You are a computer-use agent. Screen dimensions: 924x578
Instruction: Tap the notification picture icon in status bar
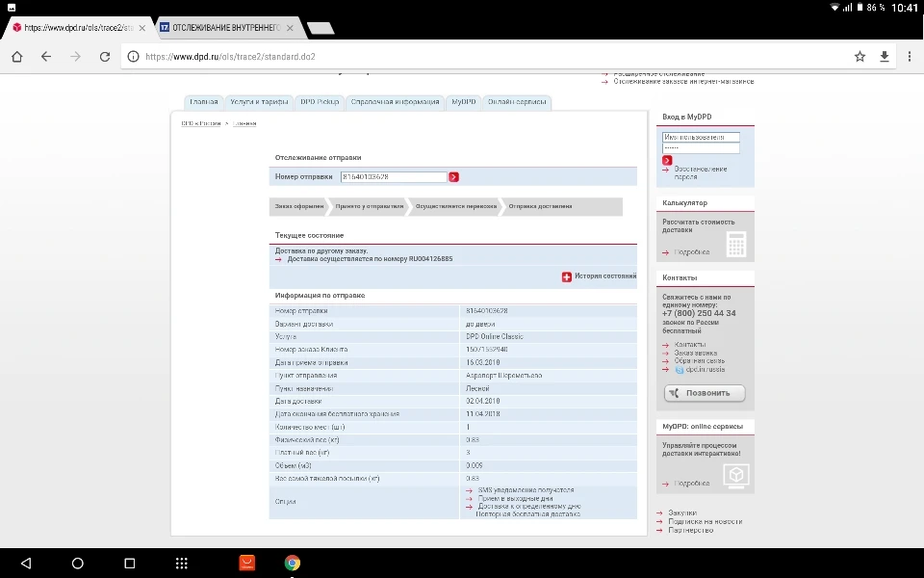pyautogui.click(x=12, y=8)
